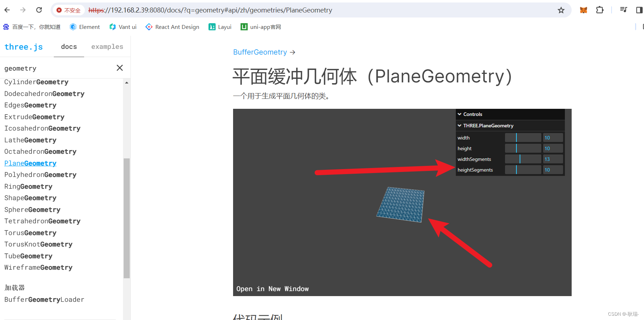Open the uni-app官网 bookmark
Screen dimensions: 644x320
click(261, 27)
